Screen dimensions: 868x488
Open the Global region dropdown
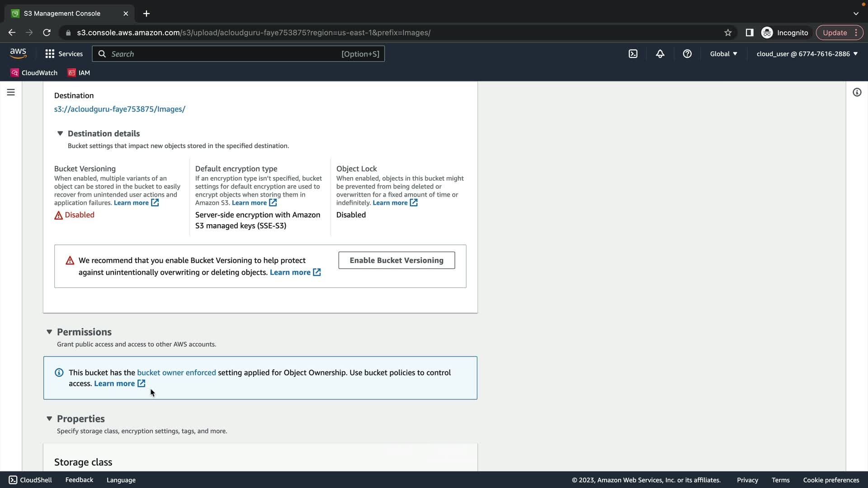(x=723, y=54)
